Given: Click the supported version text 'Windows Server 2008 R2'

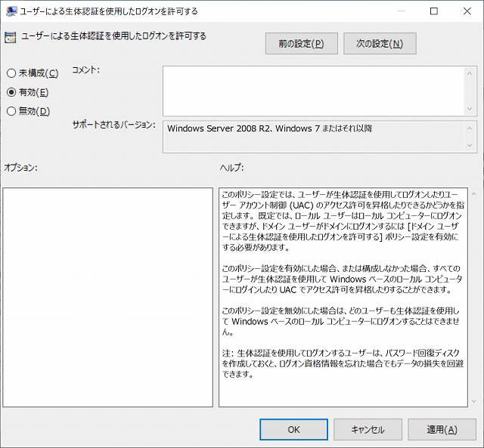Looking at the screenshot, I should pyautogui.click(x=219, y=128).
